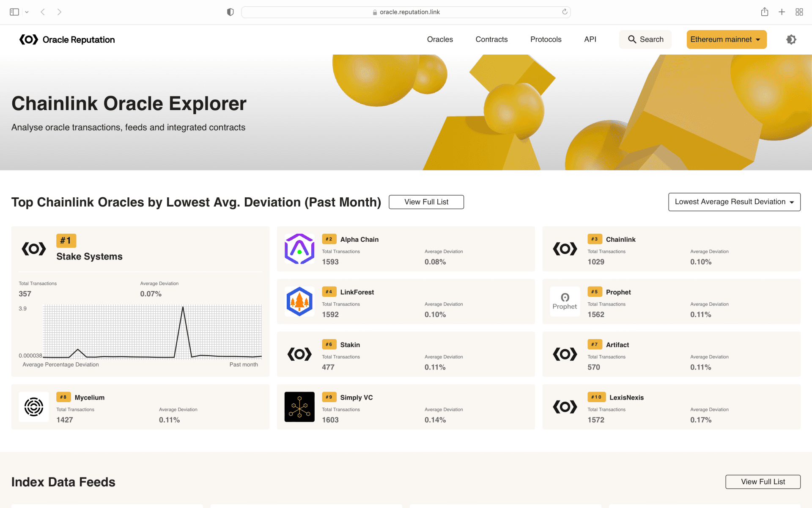812x508 pixels.
Task: Click the Past month chart label
Action: 244,364
